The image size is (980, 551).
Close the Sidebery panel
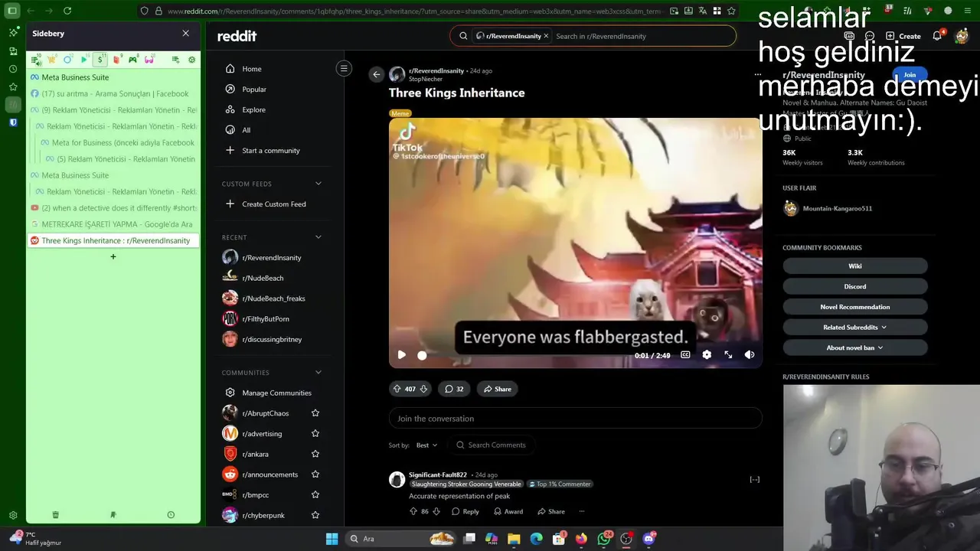point(185,34)
